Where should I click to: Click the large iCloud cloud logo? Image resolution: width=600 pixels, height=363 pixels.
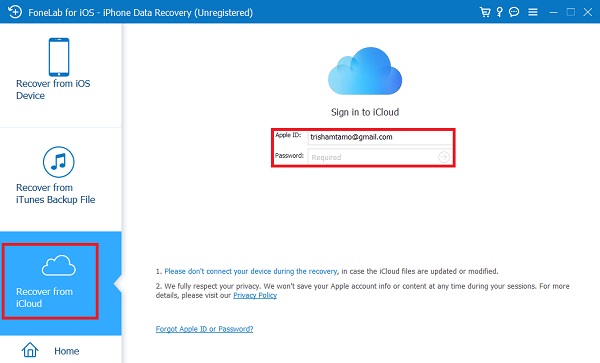(365, 71)
